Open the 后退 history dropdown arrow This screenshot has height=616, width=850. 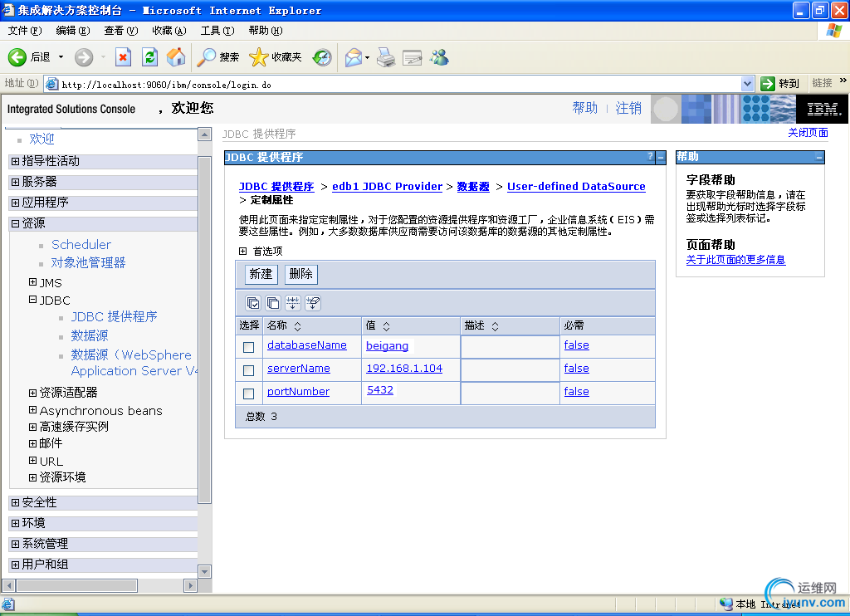pyautogui.click(x=61, y=57)
